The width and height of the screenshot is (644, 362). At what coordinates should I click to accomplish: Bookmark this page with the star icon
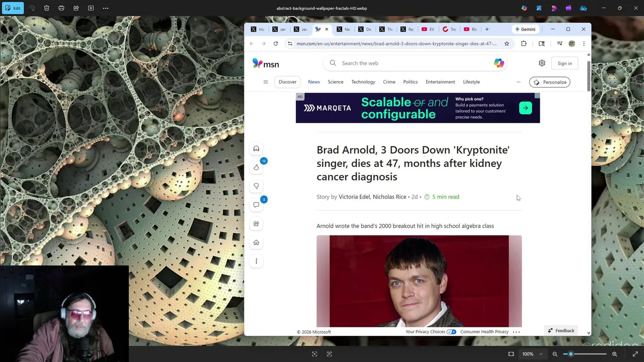point(507,44)
